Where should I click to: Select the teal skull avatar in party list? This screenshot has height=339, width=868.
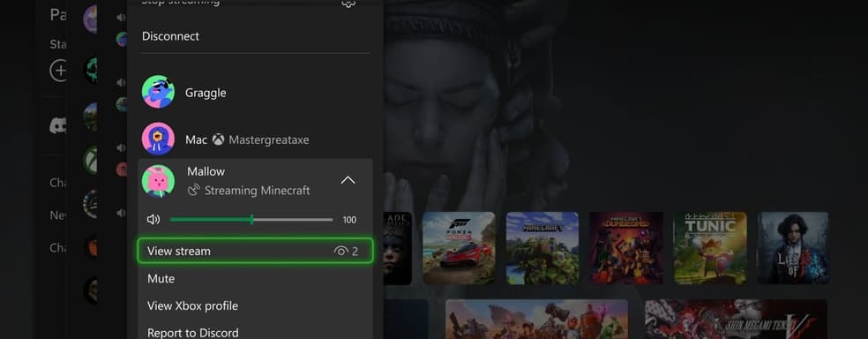click(91, 71)
